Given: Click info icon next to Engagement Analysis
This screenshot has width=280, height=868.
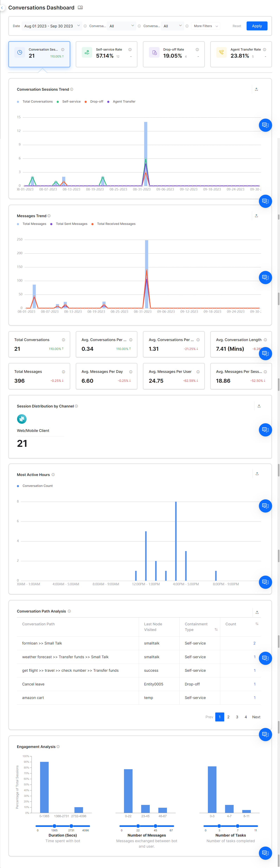Looking at the screenshot, I should (58, 747).
